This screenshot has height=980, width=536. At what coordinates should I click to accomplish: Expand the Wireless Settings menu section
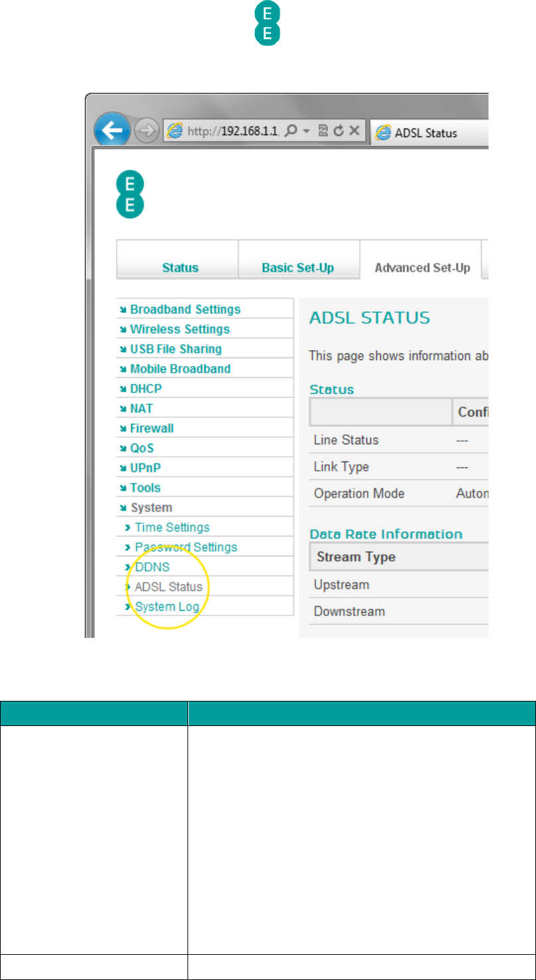(x=180, y=329)
